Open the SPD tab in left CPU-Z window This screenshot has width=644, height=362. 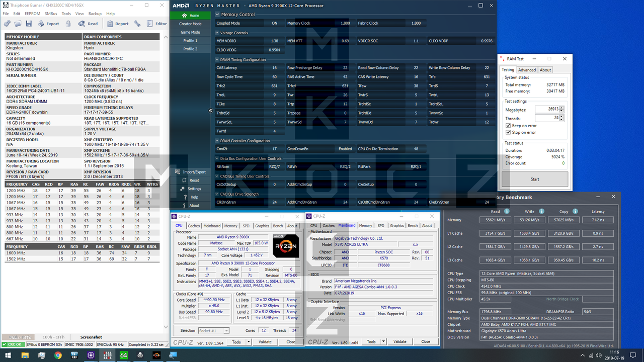[x=246, y=226]
